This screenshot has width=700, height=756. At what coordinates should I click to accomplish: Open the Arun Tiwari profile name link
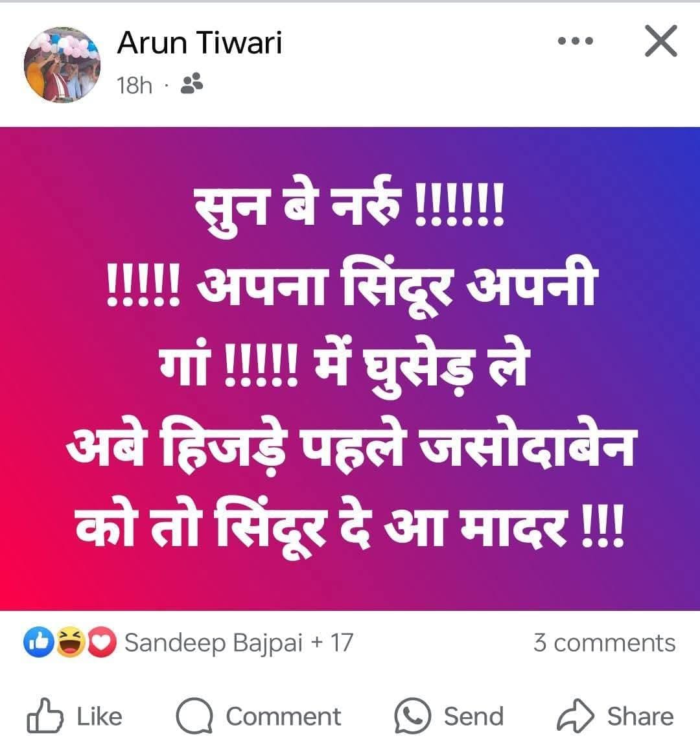coord(199,42)
